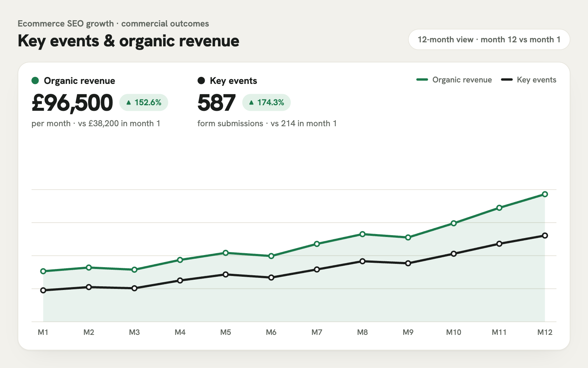Click the 'Organic revenue' metric label

click(79, 81)
